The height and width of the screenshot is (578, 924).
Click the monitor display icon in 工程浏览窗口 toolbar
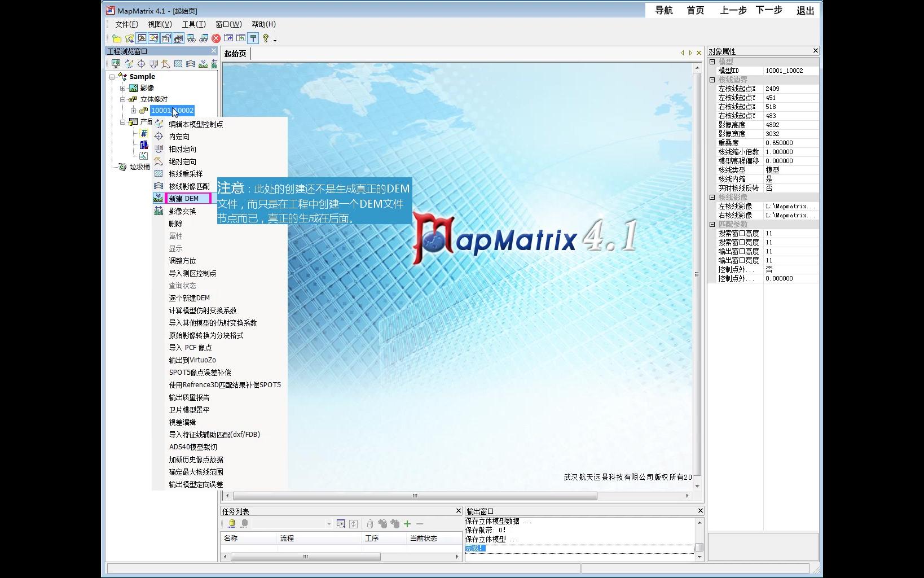pyautogui.click(x=116, y=63)
